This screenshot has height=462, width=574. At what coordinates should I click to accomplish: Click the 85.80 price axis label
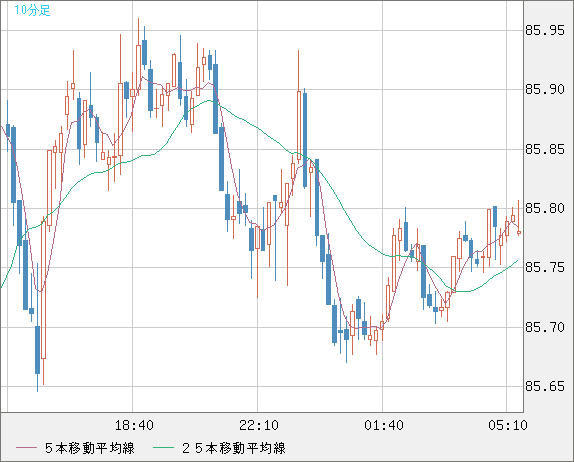point(545,209)
